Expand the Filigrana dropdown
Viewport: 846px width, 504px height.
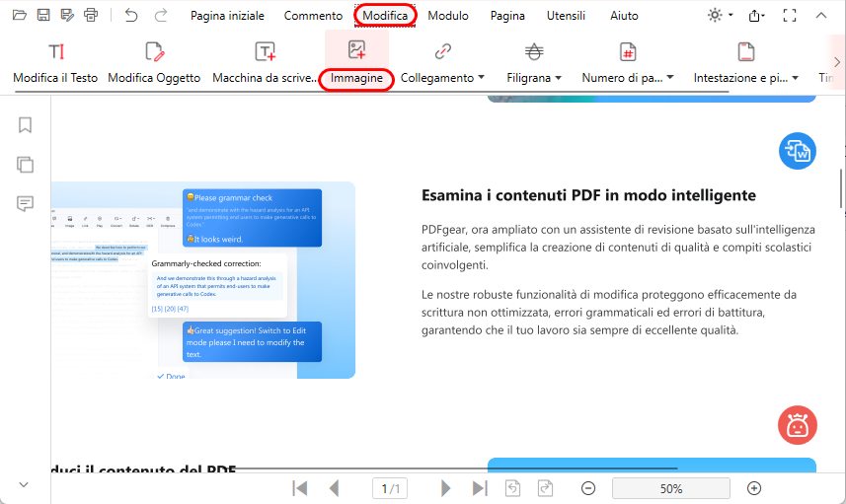(559, 78)
